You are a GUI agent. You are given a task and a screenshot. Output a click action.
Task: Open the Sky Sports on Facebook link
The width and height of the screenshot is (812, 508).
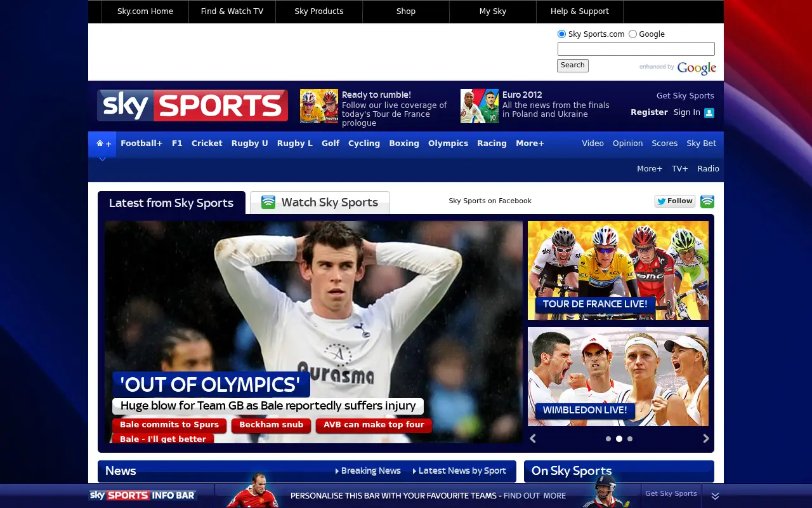click(x=490, y=201)
